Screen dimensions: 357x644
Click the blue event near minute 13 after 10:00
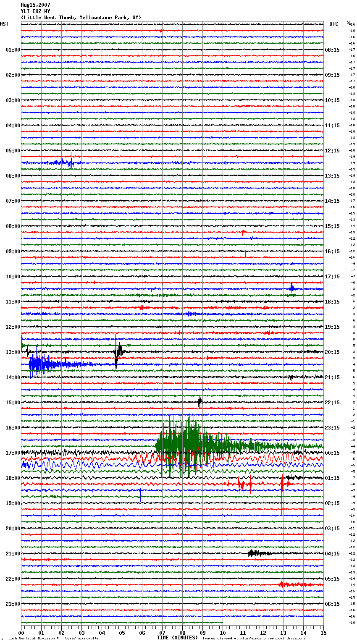[293, 288]
